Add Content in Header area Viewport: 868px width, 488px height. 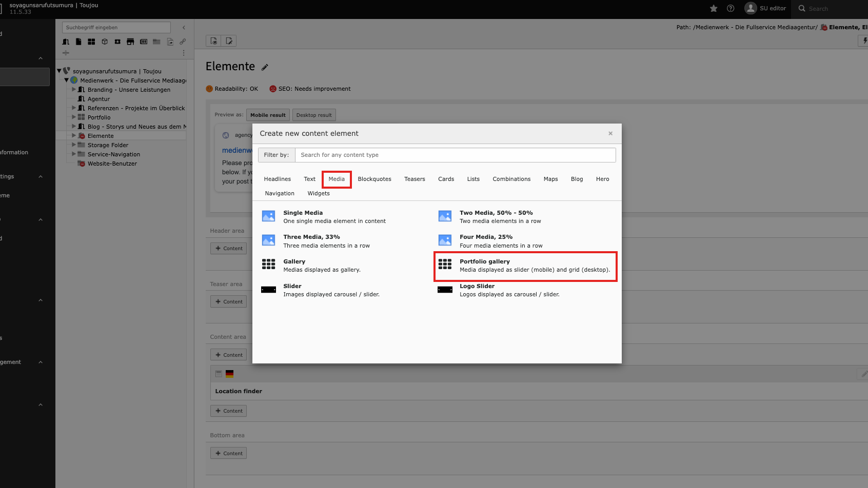click(229, 249)
